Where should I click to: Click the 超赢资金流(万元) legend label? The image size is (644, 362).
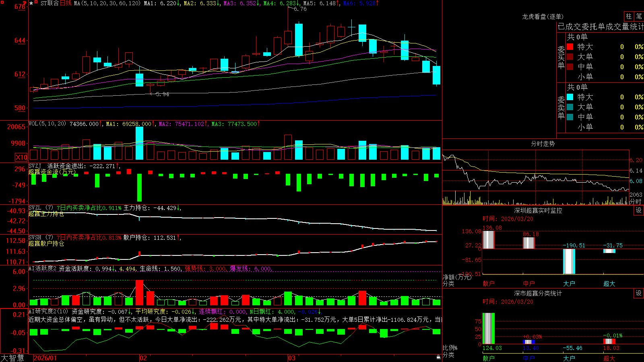52,172
